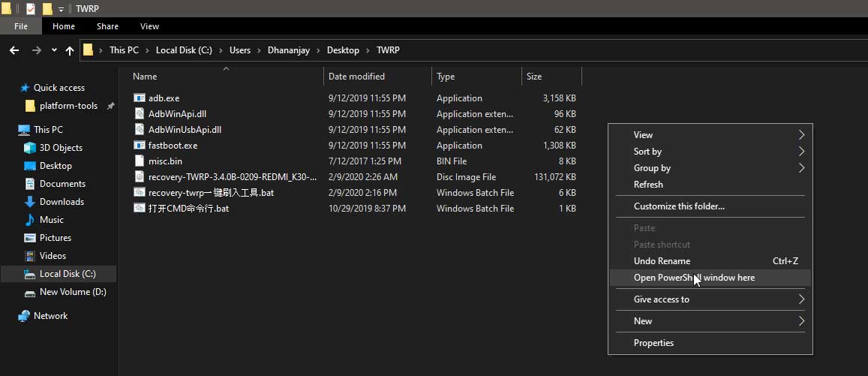Click the recovery-TWRP disc image icon
Image resolution: width=868 pixels, height=376 pixels.
coord(140,176)
